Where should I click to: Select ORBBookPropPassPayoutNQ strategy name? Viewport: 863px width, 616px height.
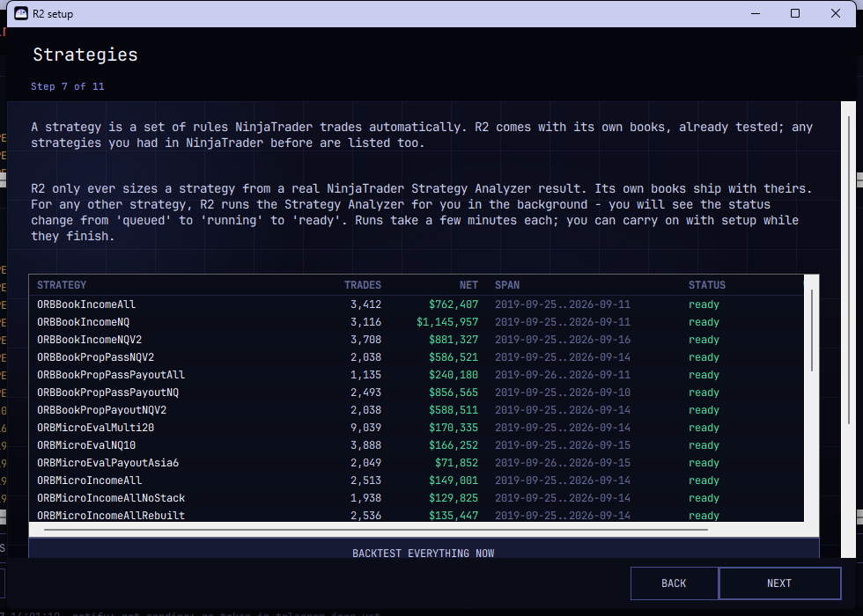coord(107,392)
